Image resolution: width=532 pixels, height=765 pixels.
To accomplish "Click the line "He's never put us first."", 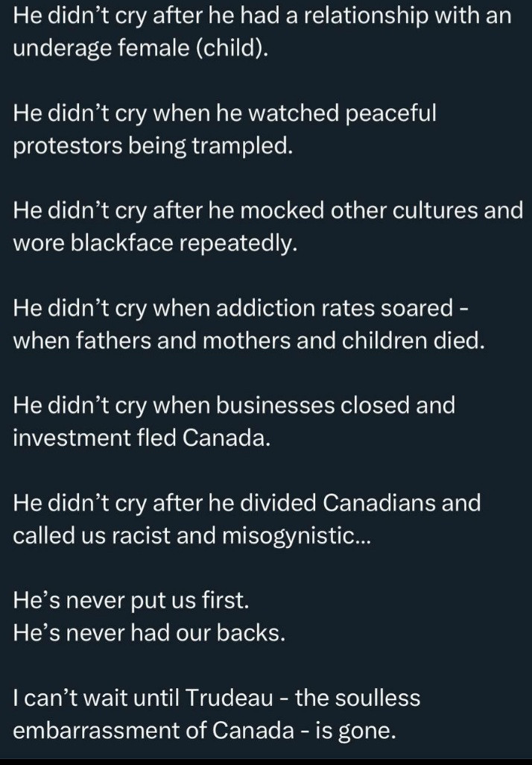I will [130, 601].
